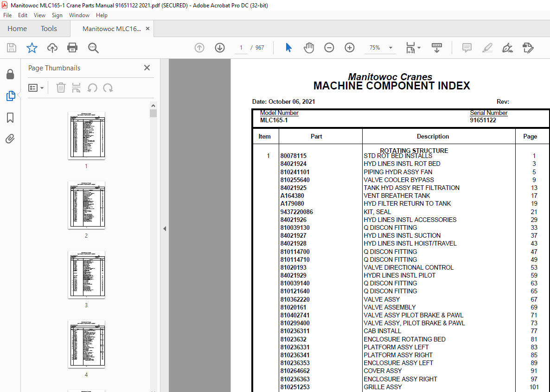Click description CAB INSTALL
550x392 pixels.
point(382,331)
